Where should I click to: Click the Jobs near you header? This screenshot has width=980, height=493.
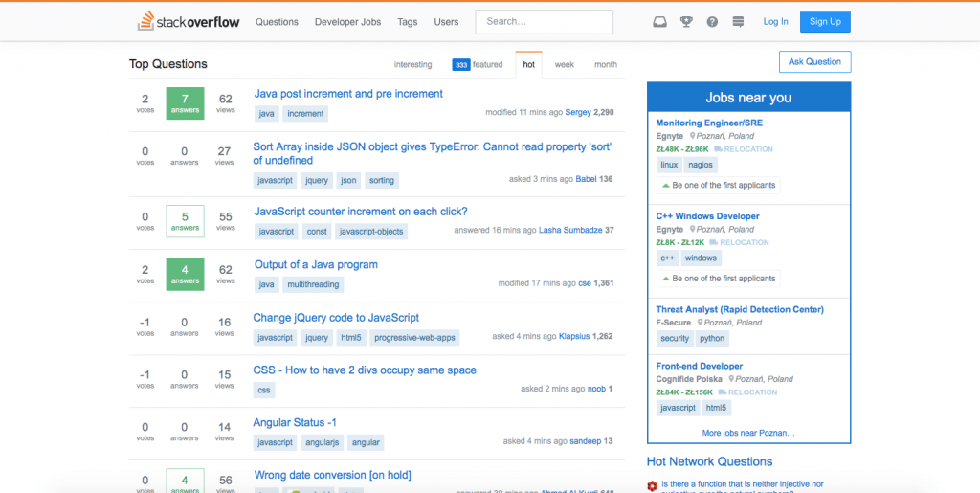click(x=748, y=98)
